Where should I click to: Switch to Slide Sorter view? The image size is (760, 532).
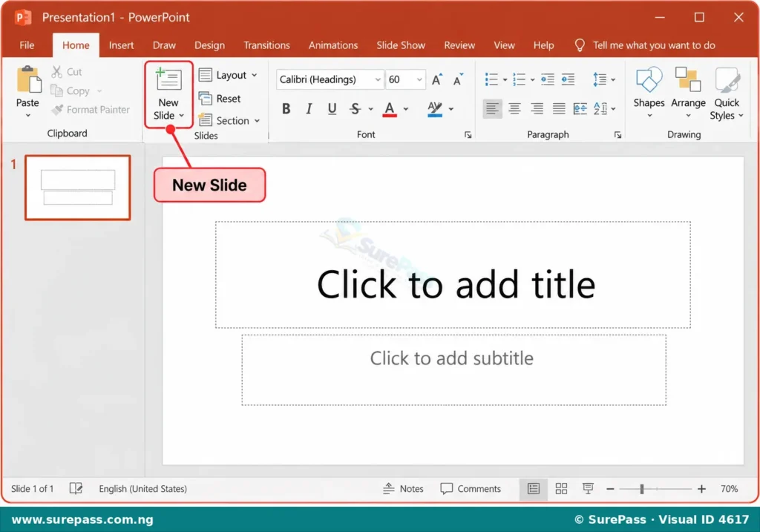pyautogui.click(x=561, y=488)
